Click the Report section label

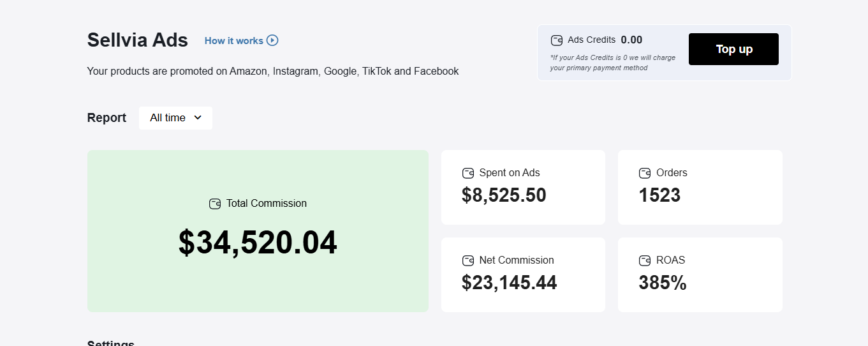(107, 117)
